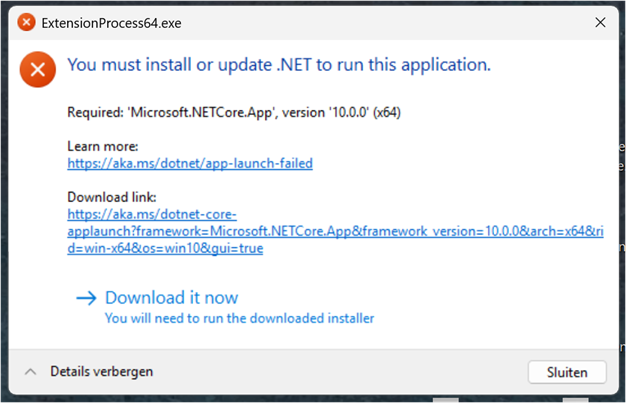This screenshot has height=403, width=626.
Task: Click the 'Download link:' label
Action: (x=112, y=197)
